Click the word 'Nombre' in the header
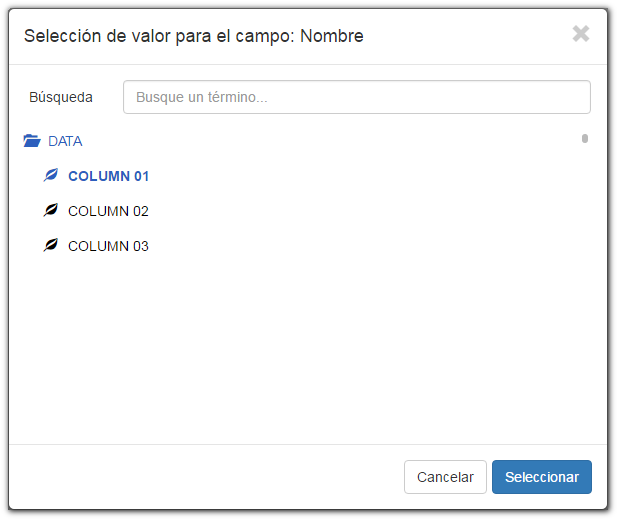 pos(332,36)
